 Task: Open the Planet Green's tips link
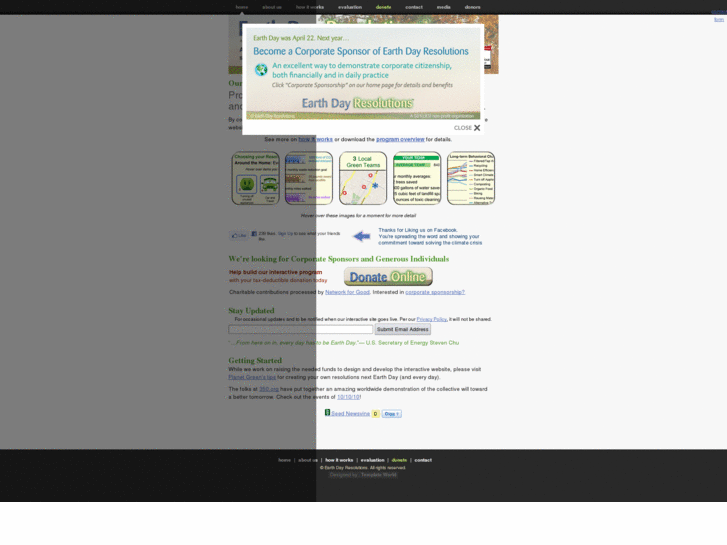[x=252, y=377]
